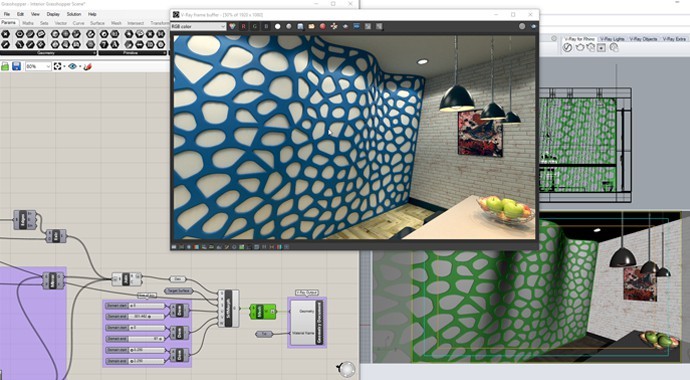Toggle the green G channel in frame buffer
690x380 pixels.
tap(255, 26)
